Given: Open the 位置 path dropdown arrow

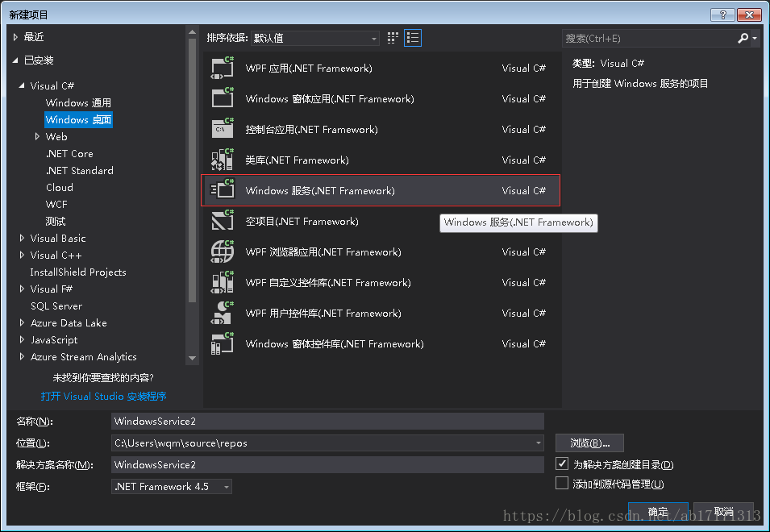Looking at the screenshot, I should tap(539, 443).
